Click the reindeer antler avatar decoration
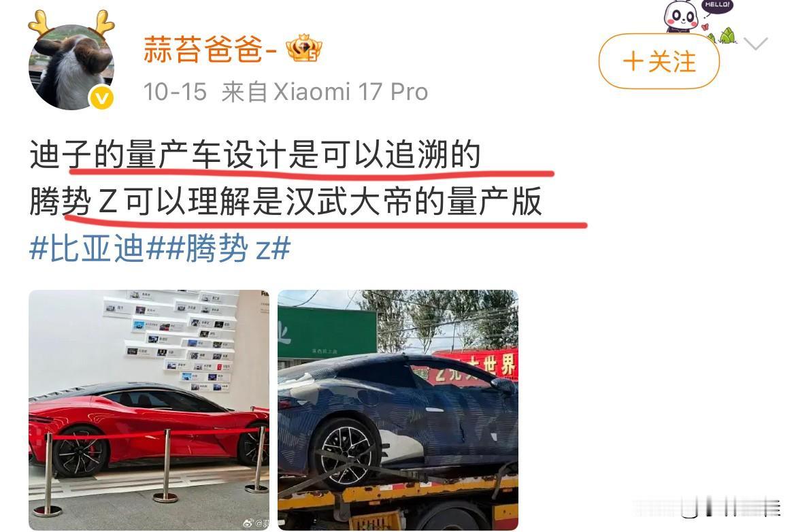This screenshot has height=532, width=796. point(71,23)
